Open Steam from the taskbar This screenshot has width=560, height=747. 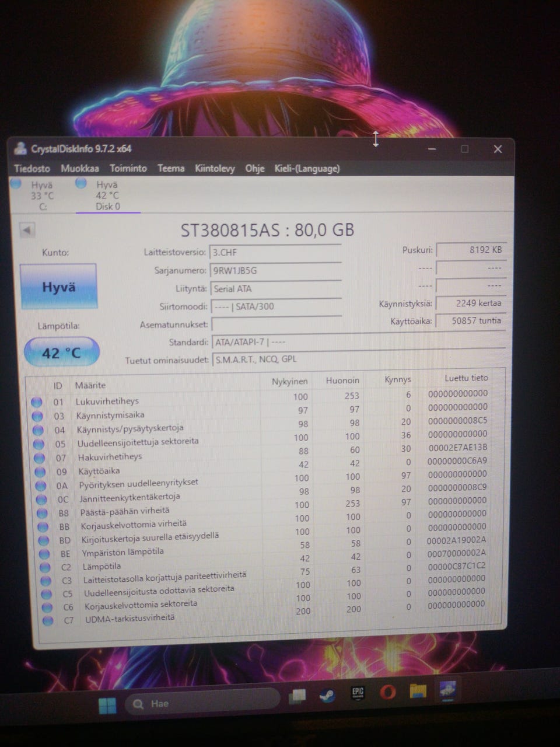327,696
